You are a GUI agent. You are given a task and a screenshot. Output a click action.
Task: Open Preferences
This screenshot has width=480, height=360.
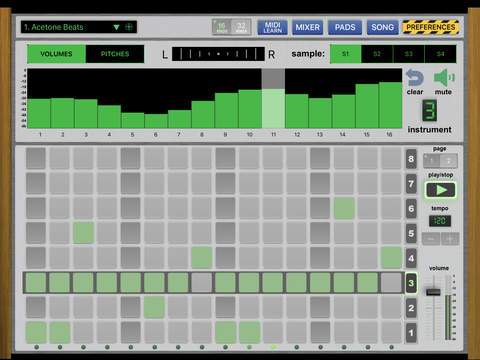(431, 27)
